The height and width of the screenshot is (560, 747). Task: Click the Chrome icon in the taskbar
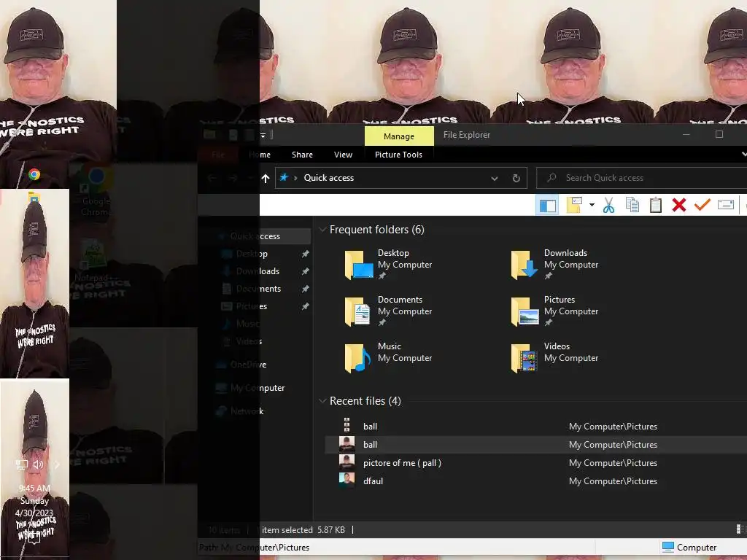click(x=34, y=174)
